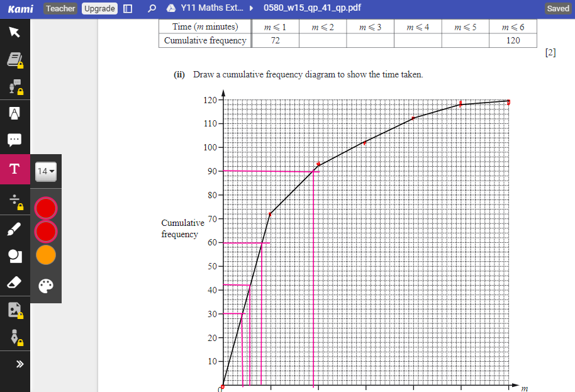Select the Comment speech bubble tool

point(14,140)
